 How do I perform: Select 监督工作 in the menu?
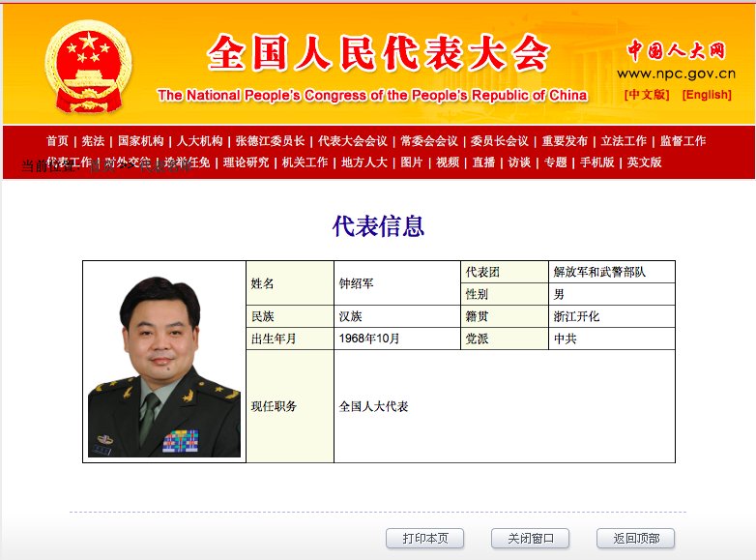click(683, 141)
